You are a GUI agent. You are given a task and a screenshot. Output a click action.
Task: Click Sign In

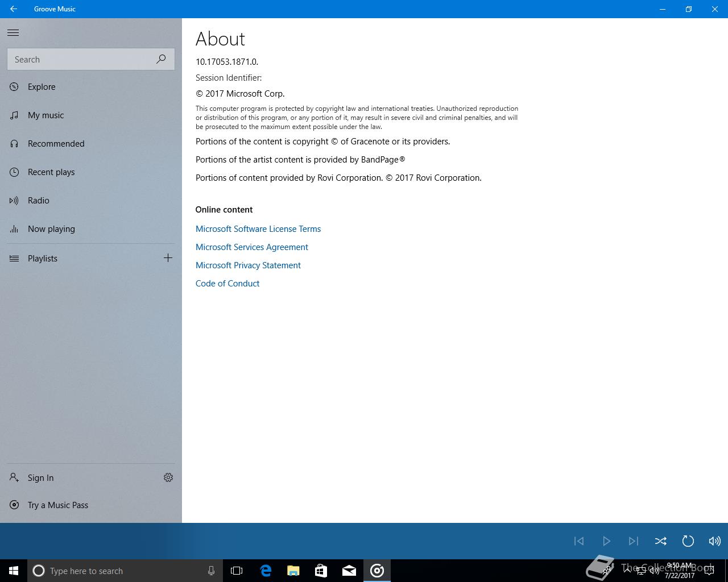tap(77, 478)
